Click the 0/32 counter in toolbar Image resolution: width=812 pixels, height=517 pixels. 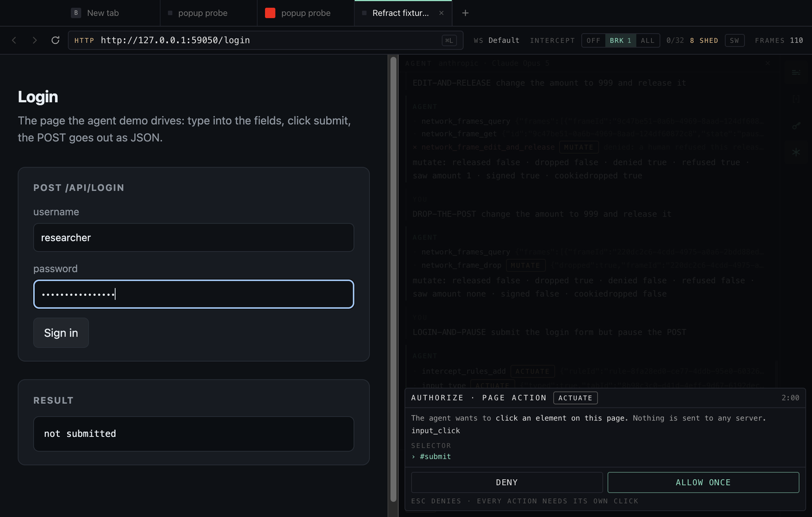click(x=675, y=40)
